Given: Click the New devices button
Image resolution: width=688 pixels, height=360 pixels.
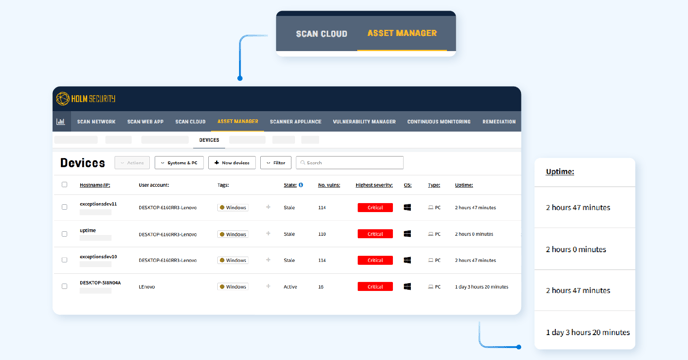Looking at the screenshot, I should pos(232,163).
